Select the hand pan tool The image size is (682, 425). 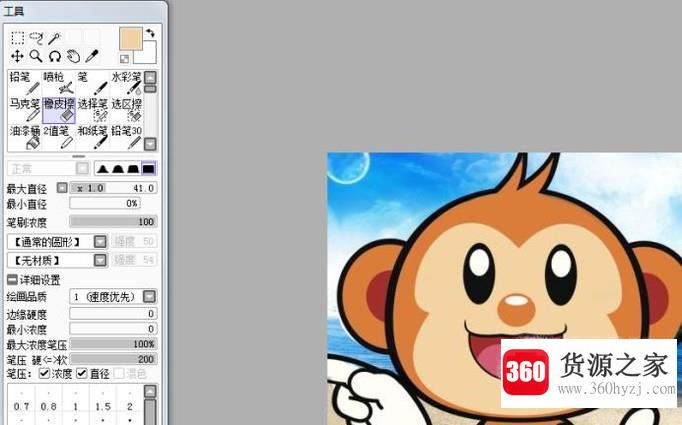click(74, 56)
